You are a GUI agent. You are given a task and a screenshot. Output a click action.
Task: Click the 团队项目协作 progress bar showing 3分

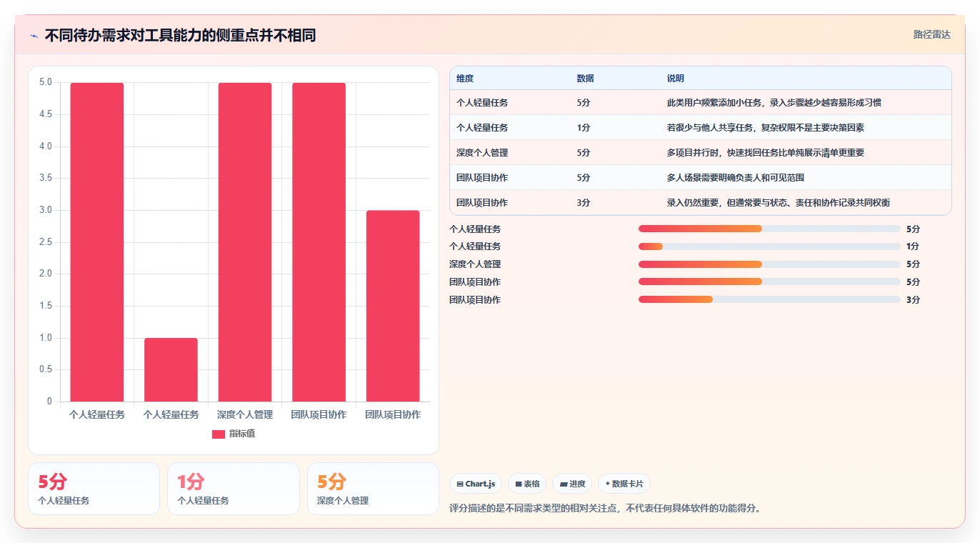[769, 299]
